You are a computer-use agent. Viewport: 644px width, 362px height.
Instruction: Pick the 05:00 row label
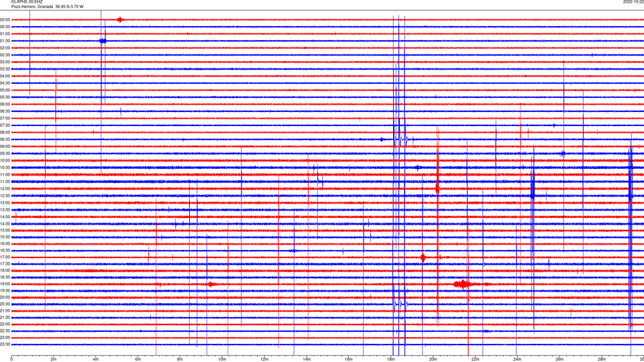coord(5,90)
